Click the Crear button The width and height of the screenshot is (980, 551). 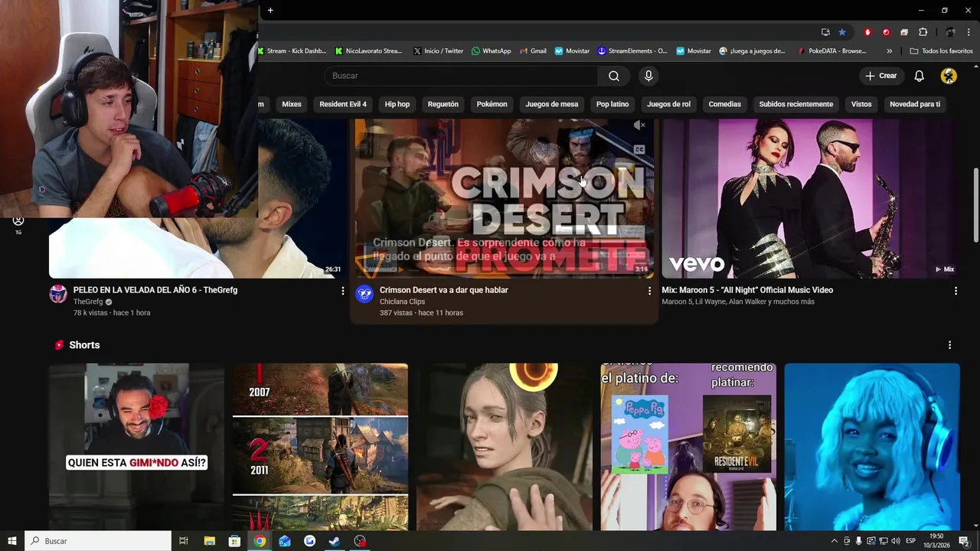(881, 76)
